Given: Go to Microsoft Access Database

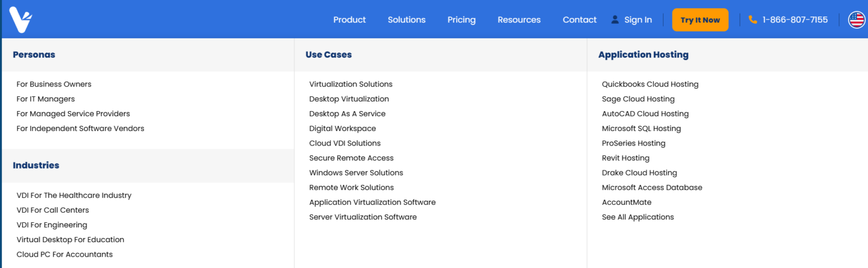Looking at the screenshot, I should pyautogui.click(x=652, y=187).
